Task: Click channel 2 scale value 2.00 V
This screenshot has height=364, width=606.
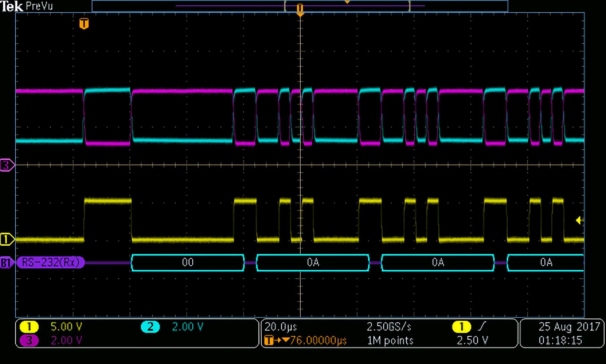Action: coord(187,327)
